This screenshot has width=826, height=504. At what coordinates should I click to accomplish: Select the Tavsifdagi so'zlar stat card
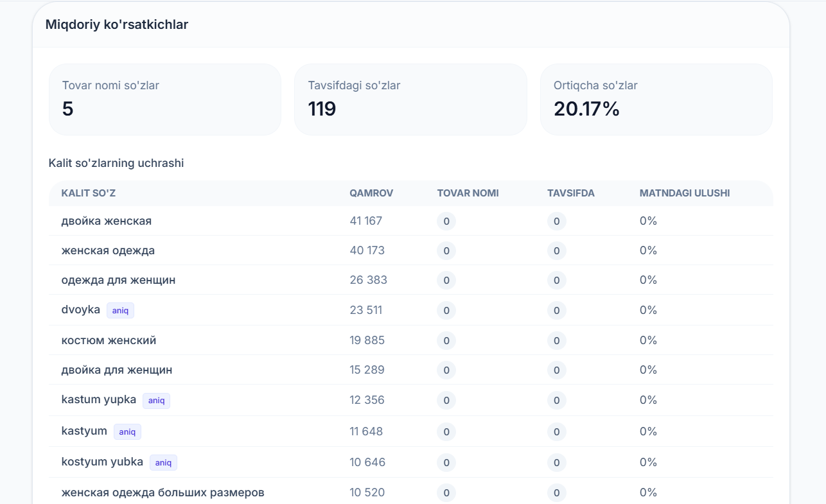pyautogui.click(x=410, y=100)
